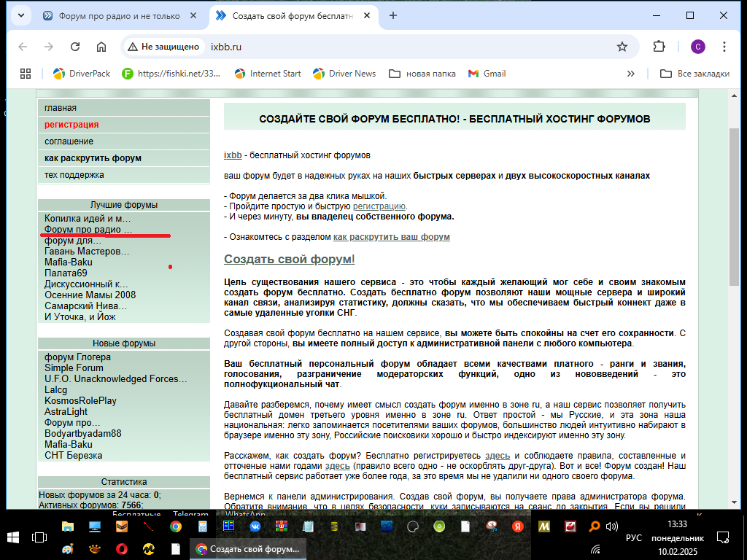Open Gmail bookmark
This screenshot has width=747, height=560.
(x=487, y=74)
